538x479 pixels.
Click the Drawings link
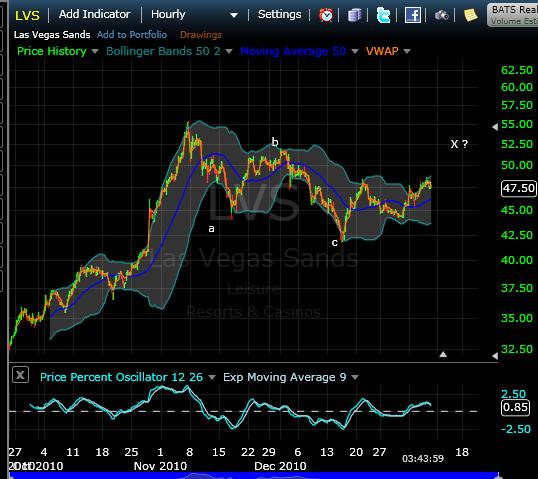pyautogui.click(x=201, y=35)
